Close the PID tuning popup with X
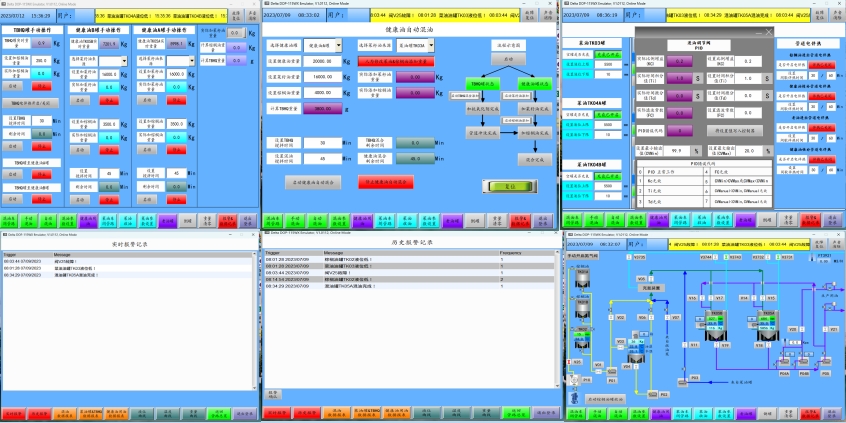This screenshot has width=846, height=423. coord(768,32)
